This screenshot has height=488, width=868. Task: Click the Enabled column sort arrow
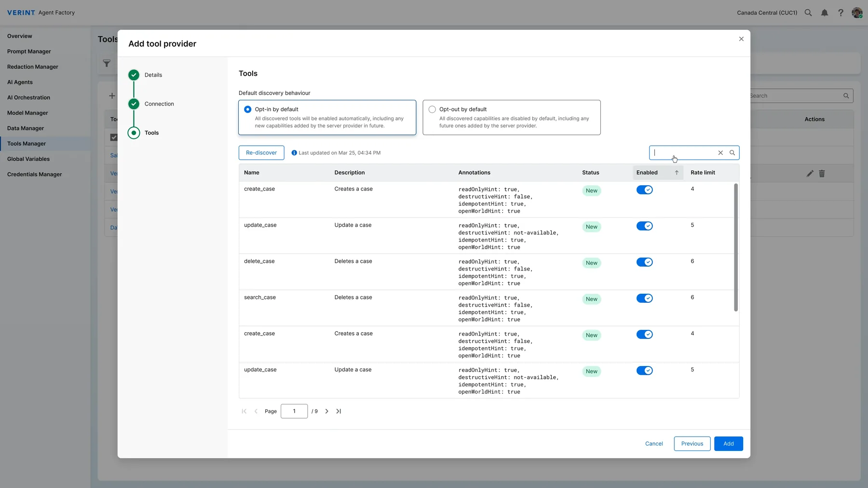(x=677, y=173)
